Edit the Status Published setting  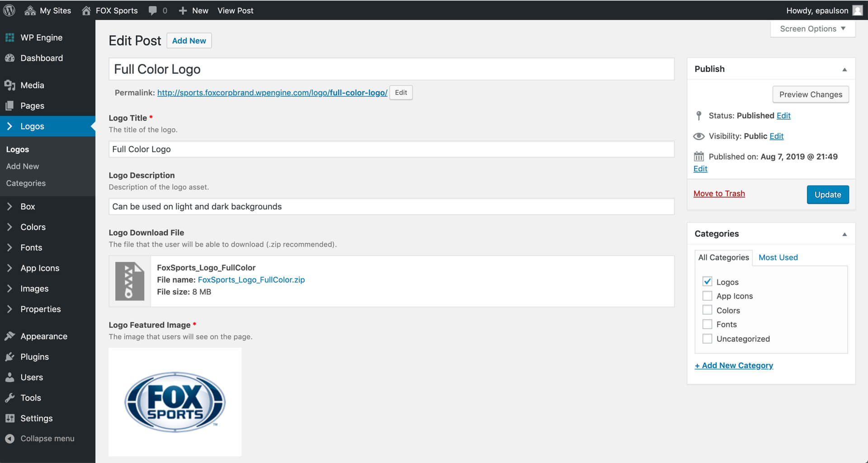pos(783,116)
